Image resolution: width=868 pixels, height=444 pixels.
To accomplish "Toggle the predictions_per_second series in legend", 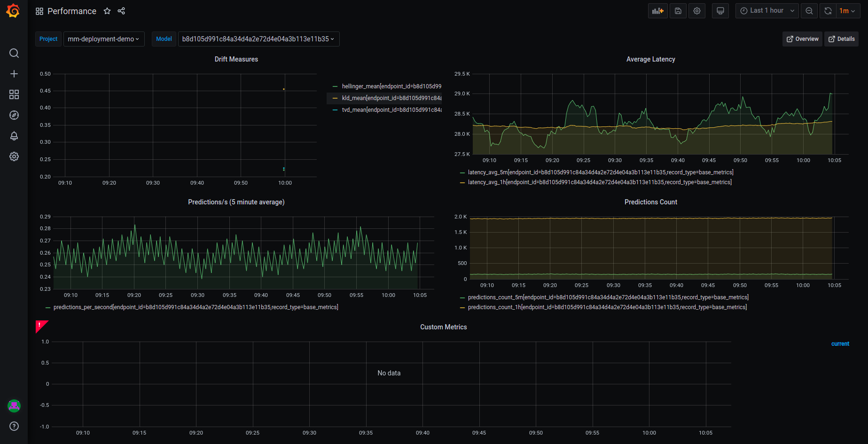I will pyautogui.click(x=196, y=307).
